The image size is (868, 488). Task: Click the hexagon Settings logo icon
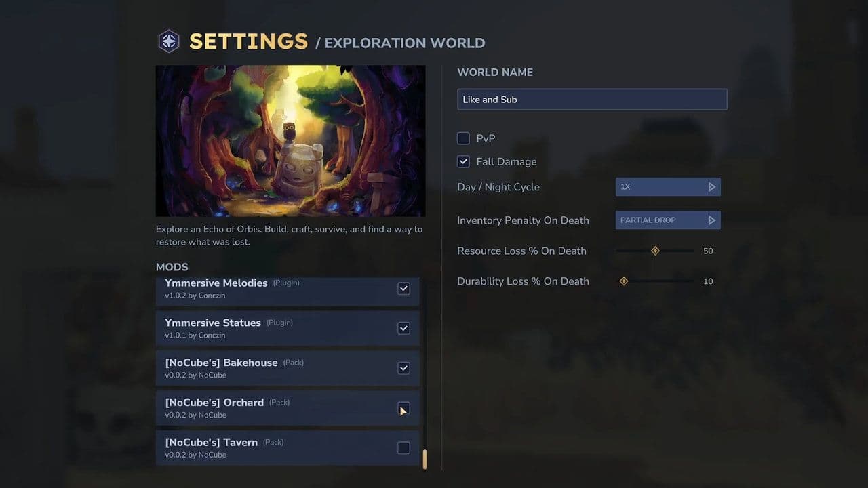pos(169,42)
